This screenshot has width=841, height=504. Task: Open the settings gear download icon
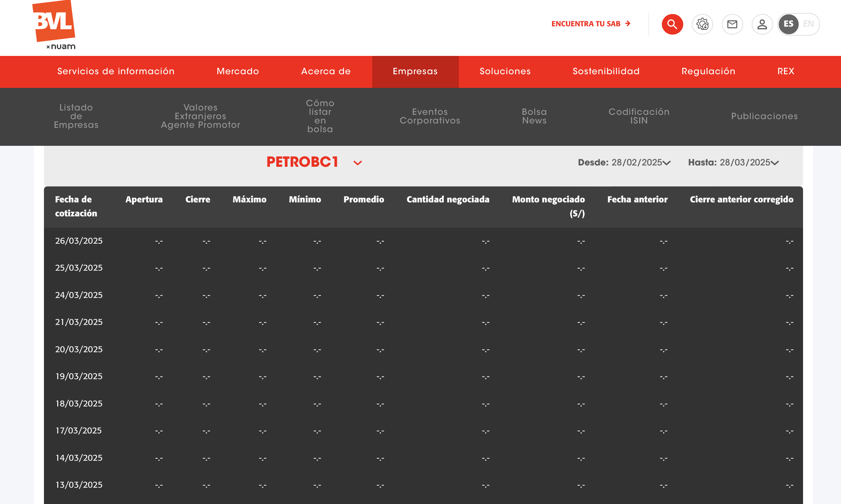click(702, 24)
